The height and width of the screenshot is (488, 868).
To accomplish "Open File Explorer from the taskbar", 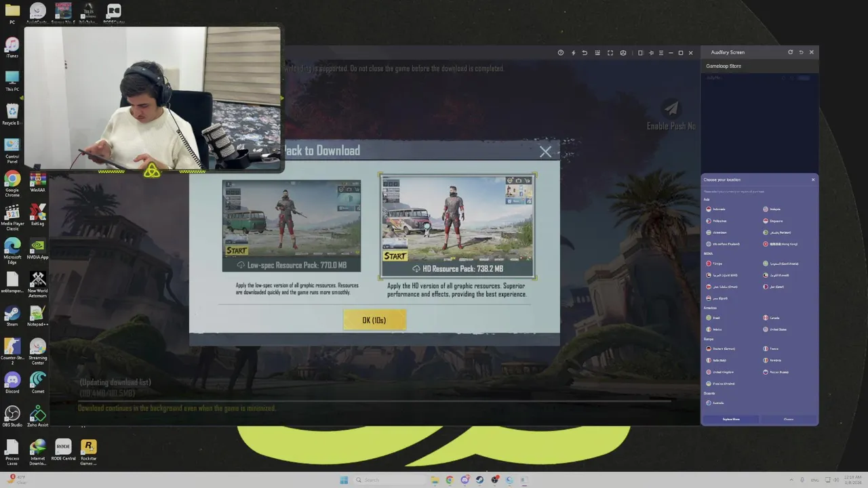I will point(435,480).
